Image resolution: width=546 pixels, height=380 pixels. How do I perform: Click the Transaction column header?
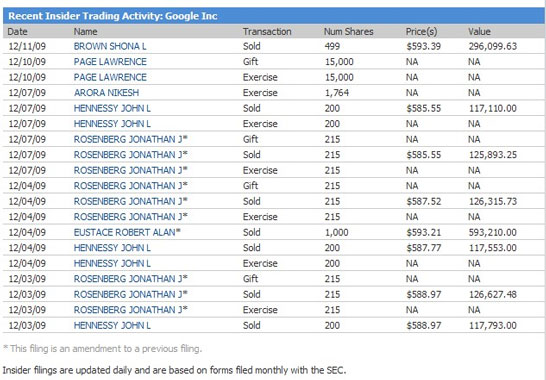(267, 32)
